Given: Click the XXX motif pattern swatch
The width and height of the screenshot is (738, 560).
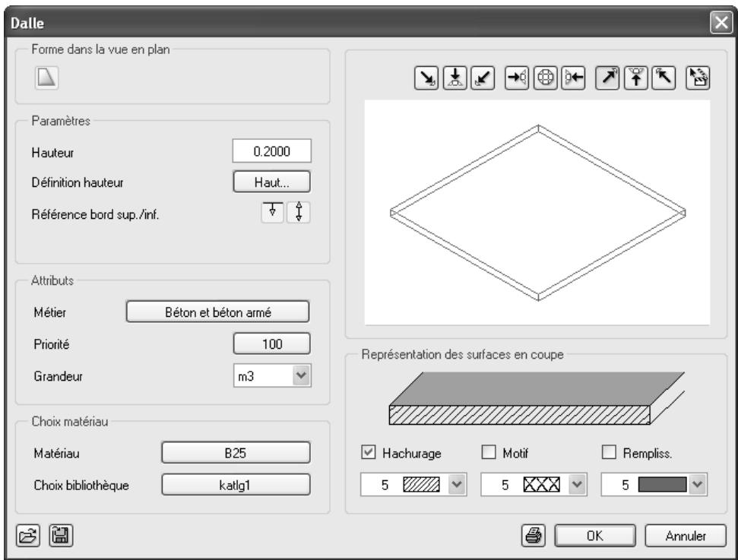Looking at the screenshot, I should pos(542,485).
